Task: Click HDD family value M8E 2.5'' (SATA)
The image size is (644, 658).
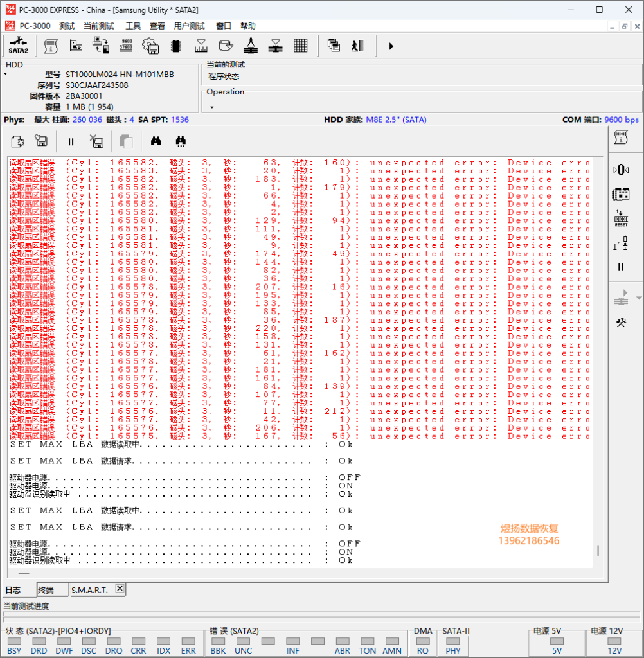Action: point(397,120)
